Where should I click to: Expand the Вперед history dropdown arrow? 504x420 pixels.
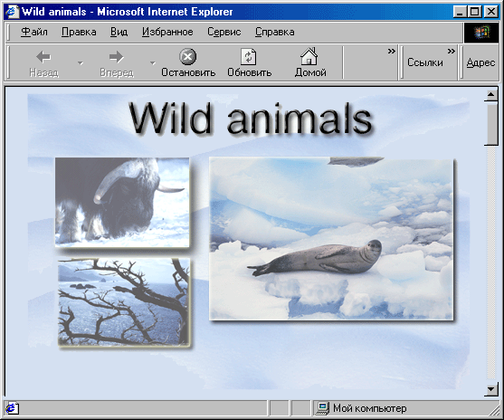tap(153, 63)
